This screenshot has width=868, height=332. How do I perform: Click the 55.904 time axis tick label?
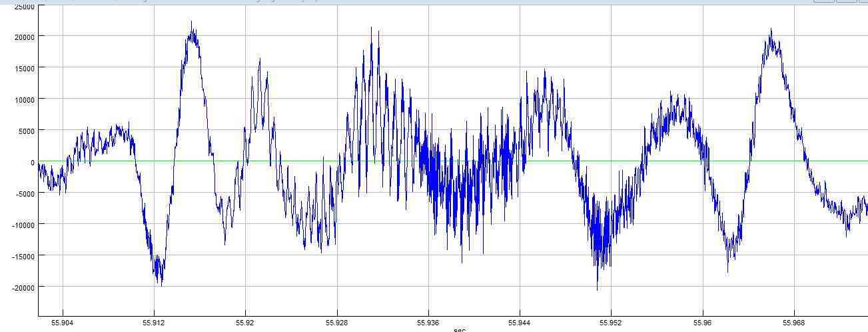coord(62,322)
